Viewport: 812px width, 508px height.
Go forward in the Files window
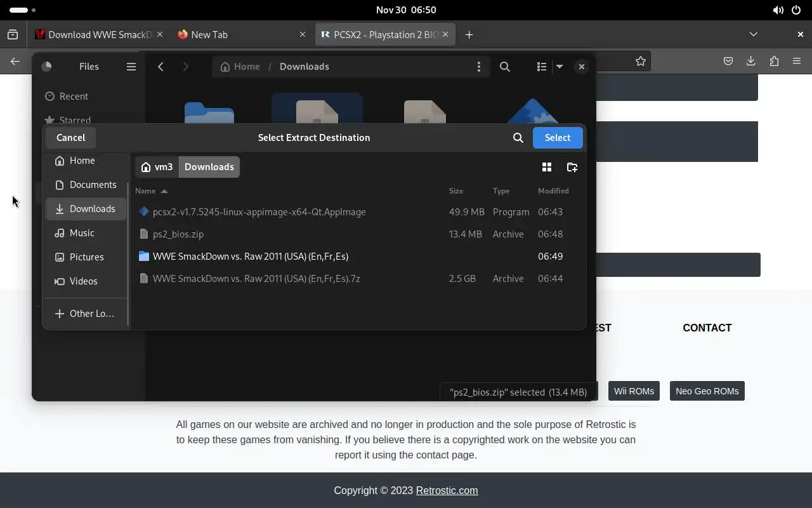pyautogui.click(x=185, y=67)
